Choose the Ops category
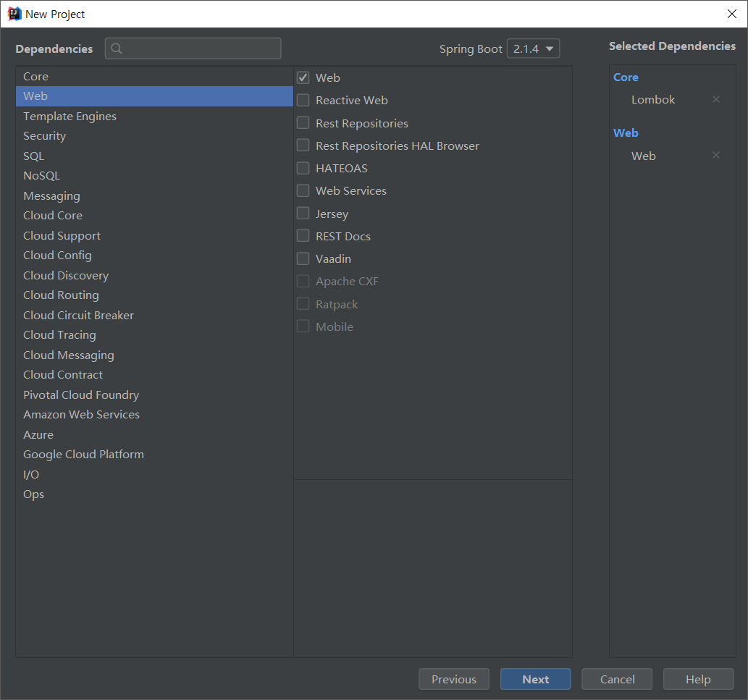 pyautogui.click(x=154, y=494)
